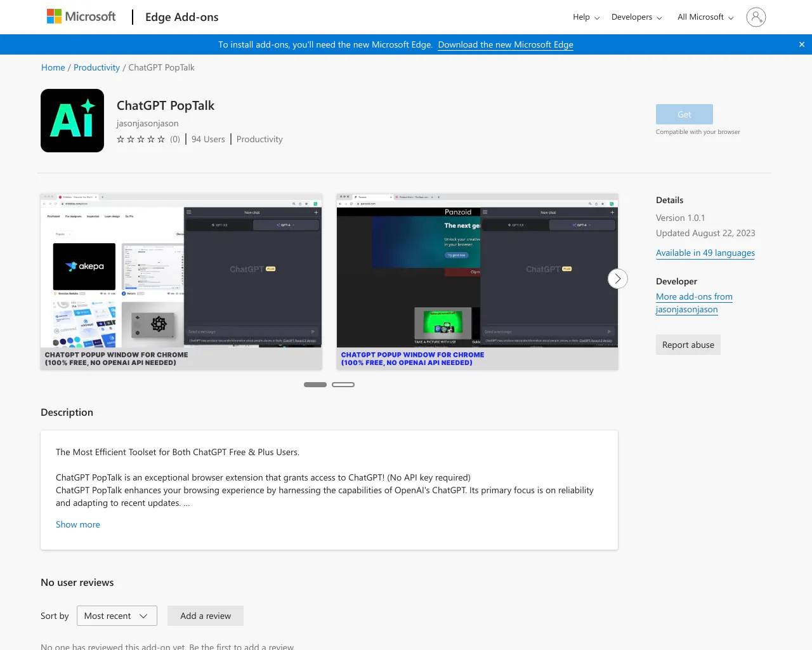Screen dimensions: 812x650
Task: Click the Version 1.0.1 text
Action: click(x=681, y=218)
